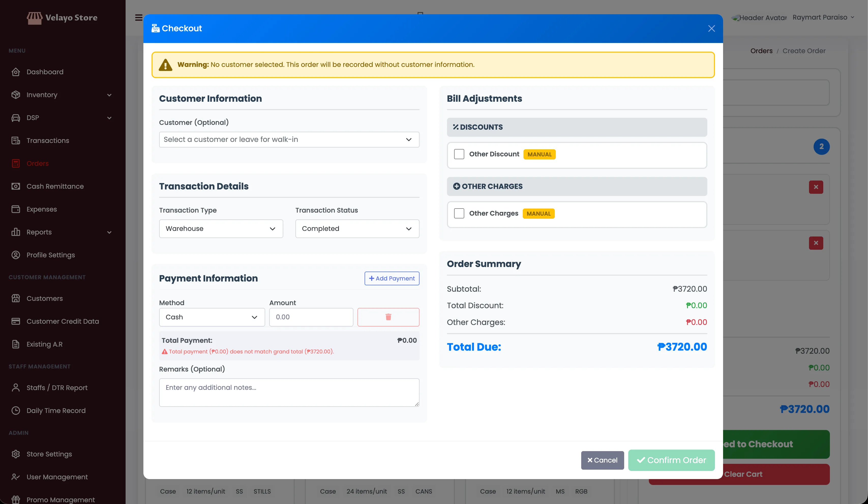
Task: Click the Existing A.R document icon
Action: pos(16,344)
